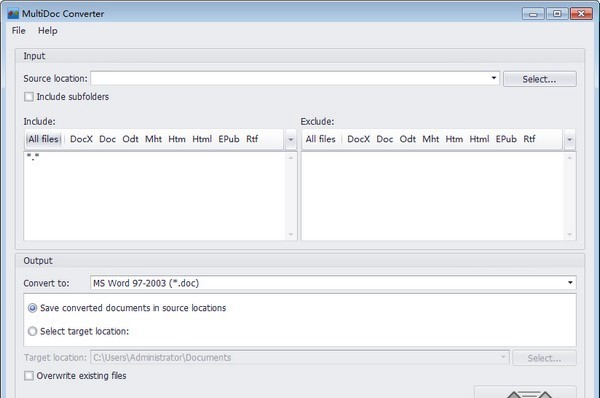Select Rtf in the Exclude filter bar
Screen dimensions: 600x398
click(x=529, y=139)
